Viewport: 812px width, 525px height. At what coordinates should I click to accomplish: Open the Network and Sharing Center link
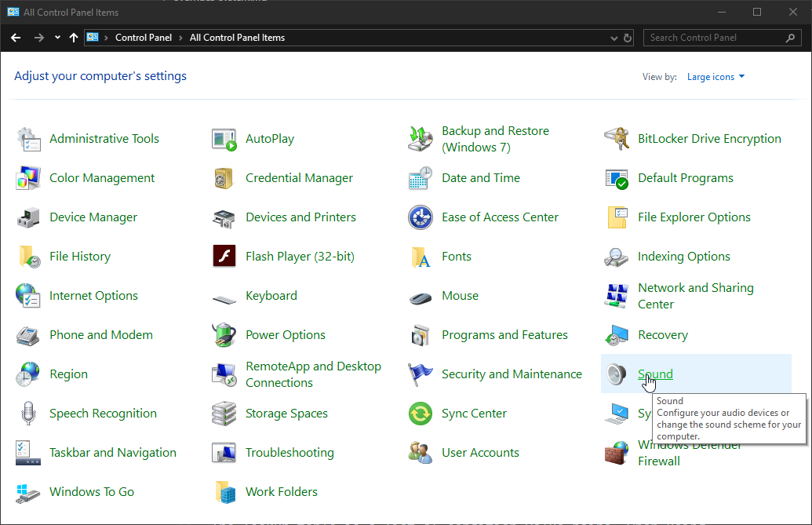point(695,296)
